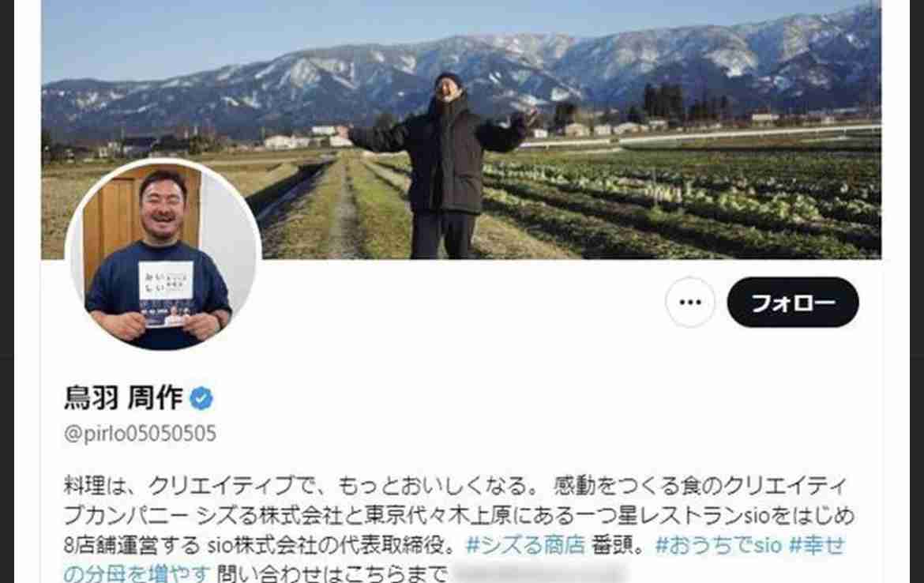Image resolution: width=924 pixels, height=583 pixels.
Task: Click the text 問い合わせはこちらまで
Action: coord(332,573)
